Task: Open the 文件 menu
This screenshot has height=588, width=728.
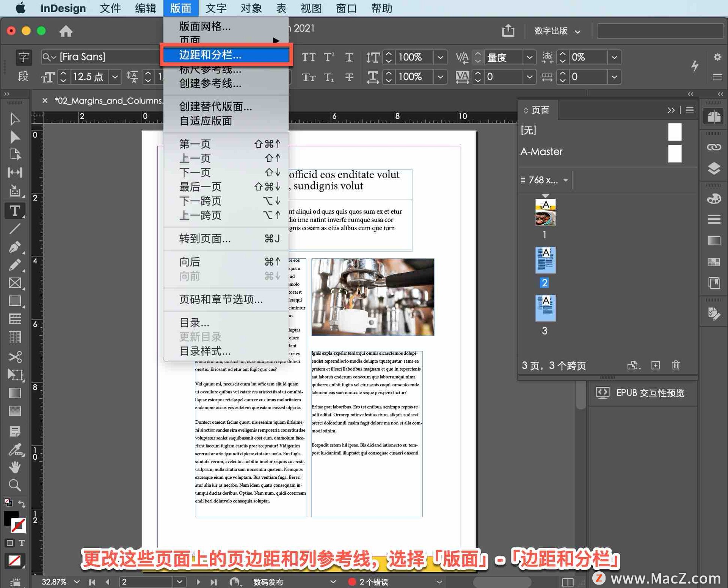Action: click(x=110, y=8)
